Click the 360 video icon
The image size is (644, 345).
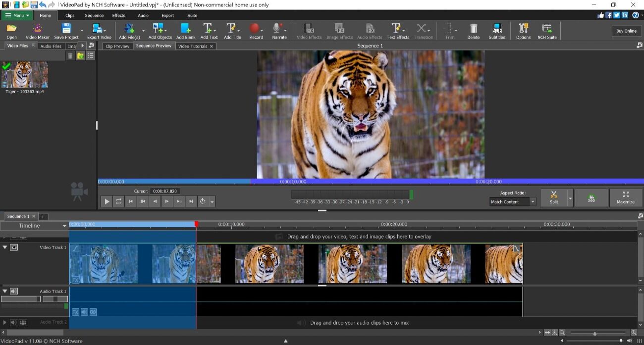point(590,197)
